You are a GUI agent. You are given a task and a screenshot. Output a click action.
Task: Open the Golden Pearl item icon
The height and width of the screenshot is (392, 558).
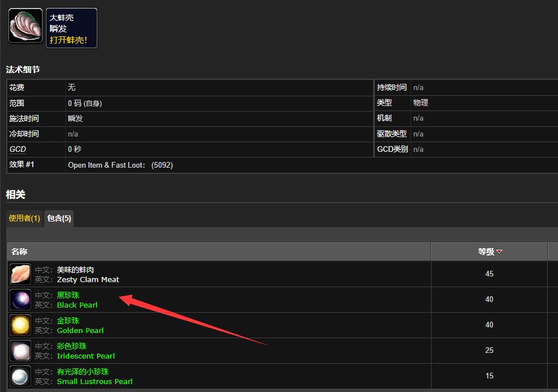click(x=20, y=325)
